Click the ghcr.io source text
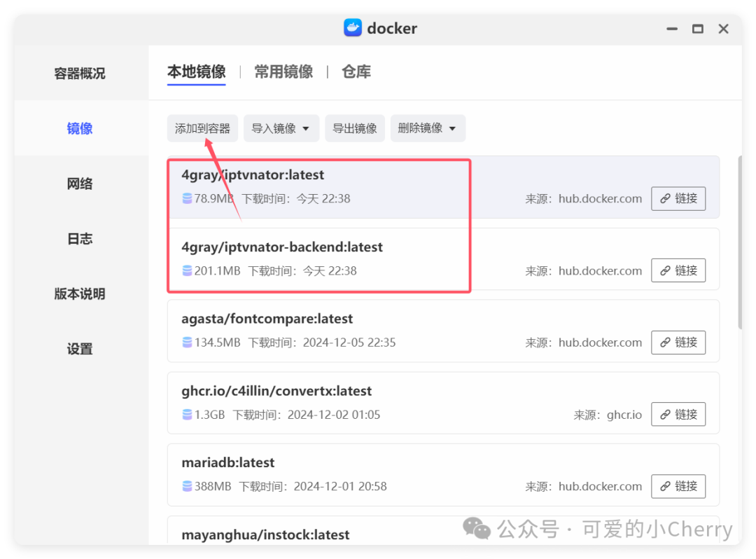Screen dimensions: 756x559 pos(624,415)
